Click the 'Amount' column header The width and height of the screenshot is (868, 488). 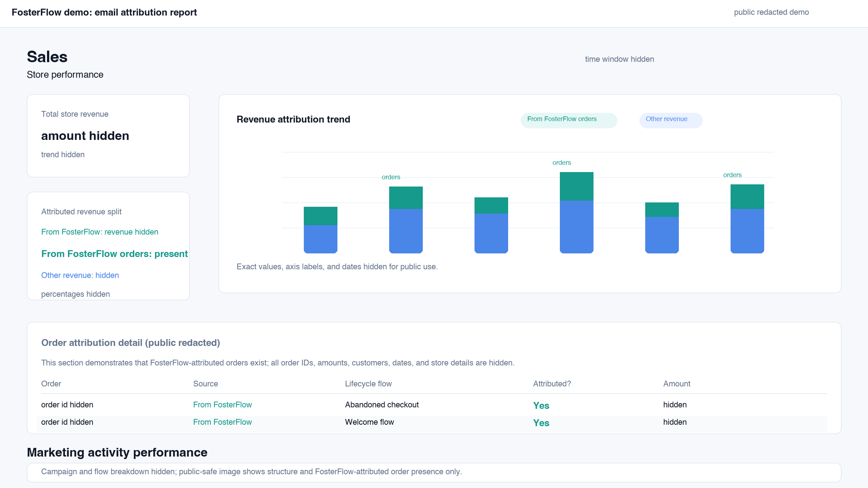pyautogui.click(x=677, y=384)
